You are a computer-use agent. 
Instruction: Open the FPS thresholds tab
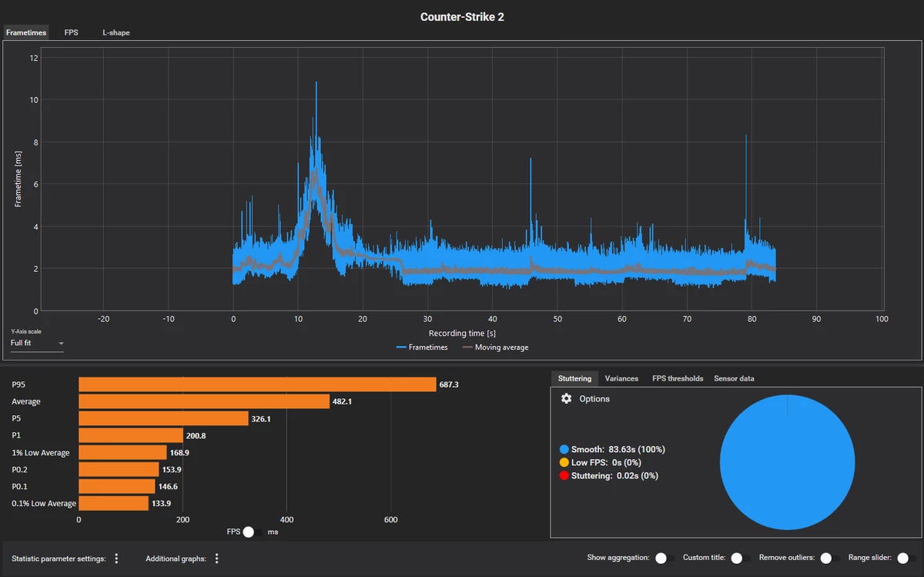677,378
